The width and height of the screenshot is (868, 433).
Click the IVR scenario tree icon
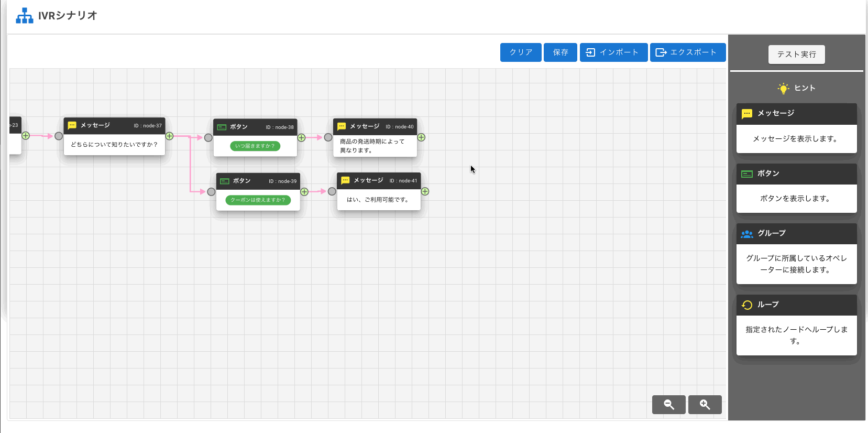tap(24, 16)
